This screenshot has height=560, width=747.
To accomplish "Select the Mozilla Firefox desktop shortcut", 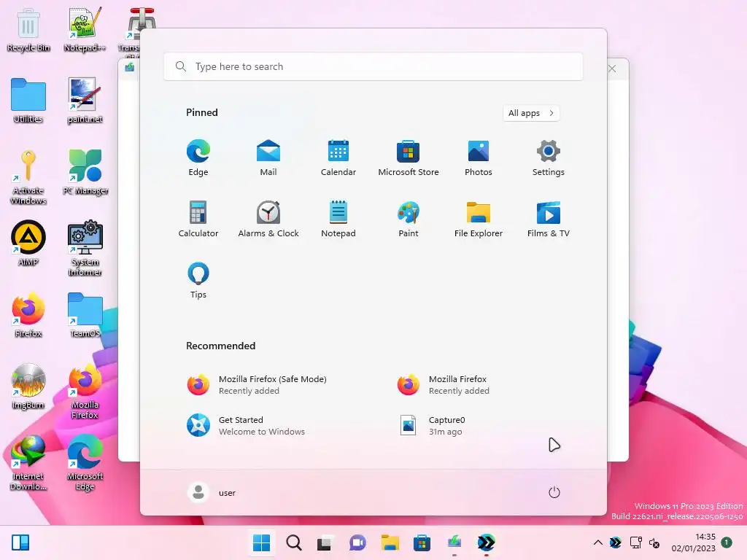I will [x=85, y=392].
